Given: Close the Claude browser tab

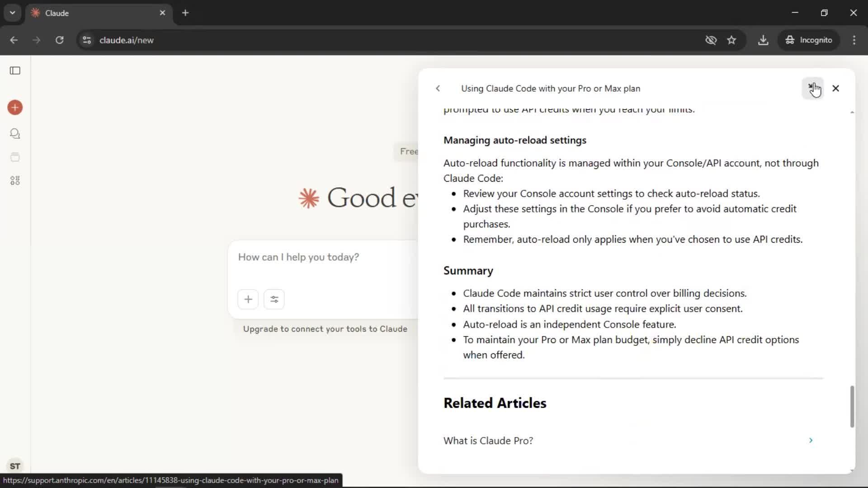Looking at the screenshot, I should (x=163, y=13).
